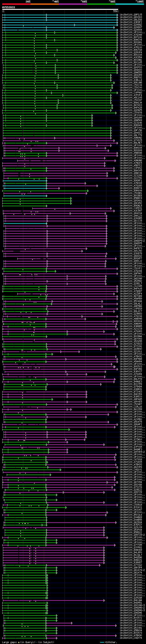The image size is (146, 644).
Task: Click the orange ~40% identity legend bar
Action: 45,4
